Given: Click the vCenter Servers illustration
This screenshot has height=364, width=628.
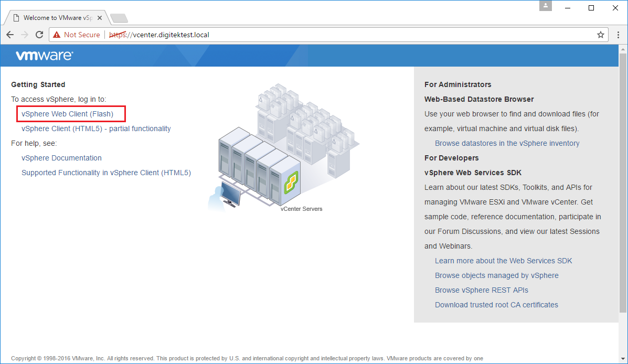Looking at the screenshot, I should coord(283,146).
